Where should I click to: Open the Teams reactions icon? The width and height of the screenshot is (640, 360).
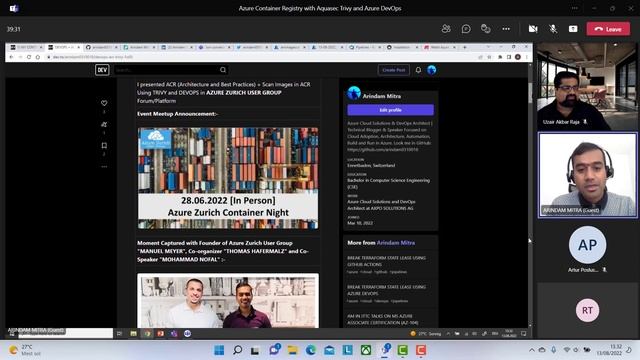pos(485,29)
